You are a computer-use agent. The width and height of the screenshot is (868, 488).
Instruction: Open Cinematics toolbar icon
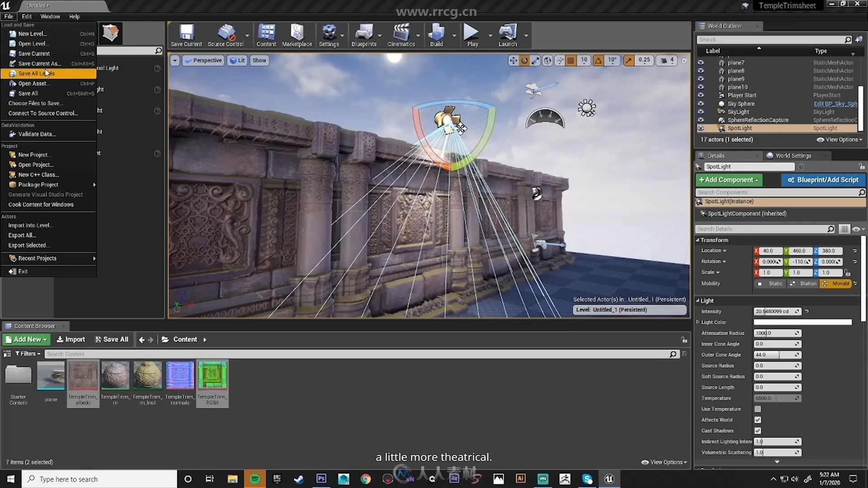click(401, 35)
